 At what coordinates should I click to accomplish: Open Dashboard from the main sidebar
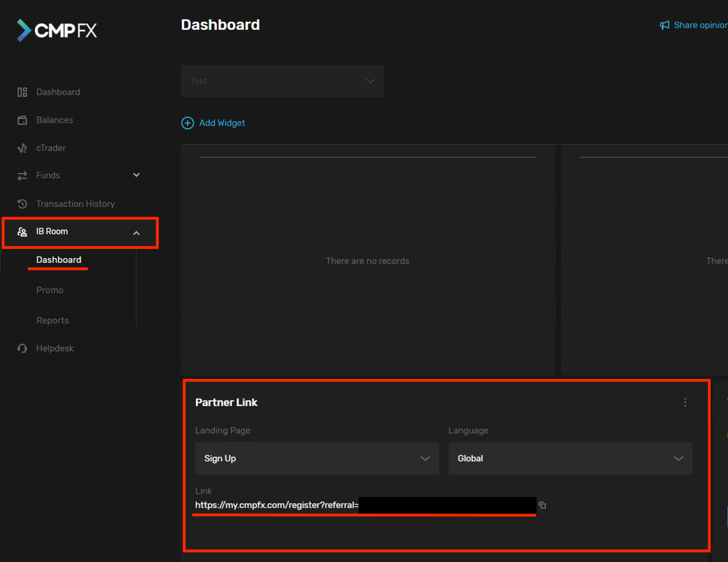point(58,92)
